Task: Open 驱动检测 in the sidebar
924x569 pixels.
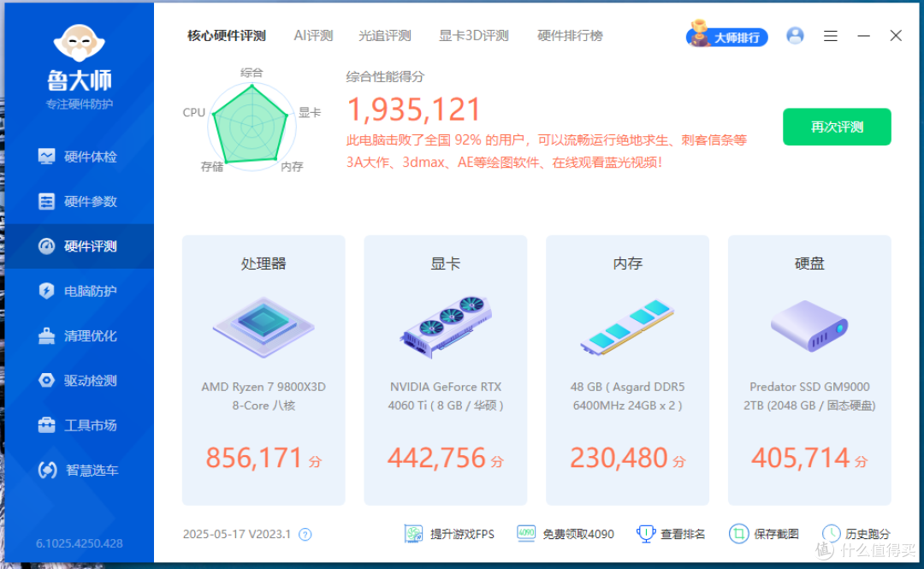Action: pyautogui.click(x=79, y=381)
